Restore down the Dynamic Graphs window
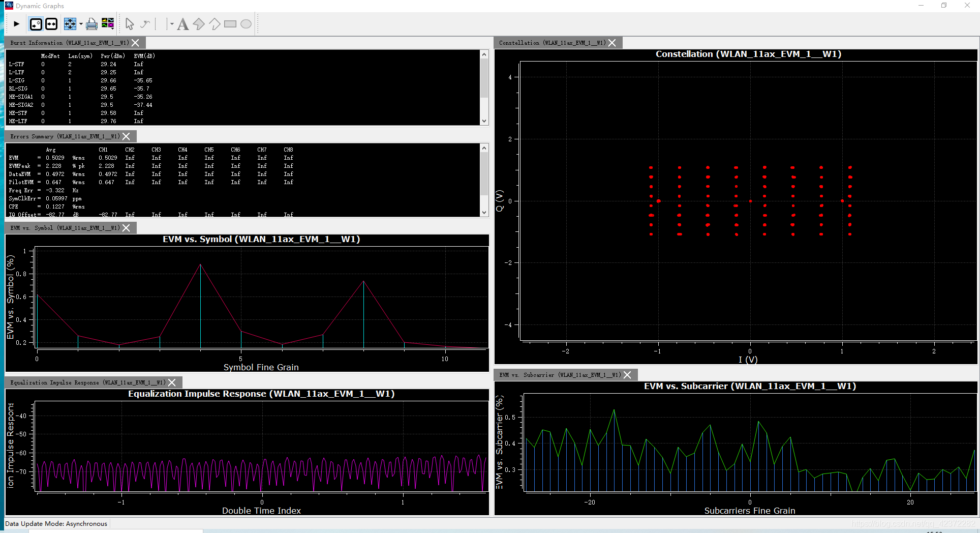This screenshot has width=980, height=533. click(944, 5)
